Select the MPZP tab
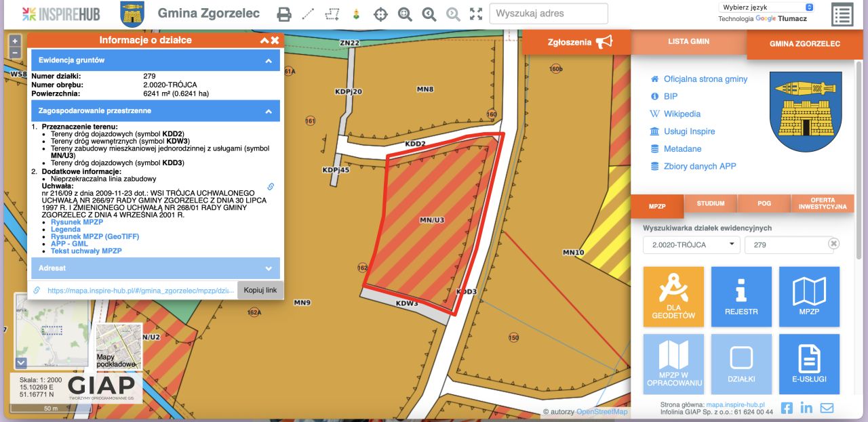 (x=656, y=206)
